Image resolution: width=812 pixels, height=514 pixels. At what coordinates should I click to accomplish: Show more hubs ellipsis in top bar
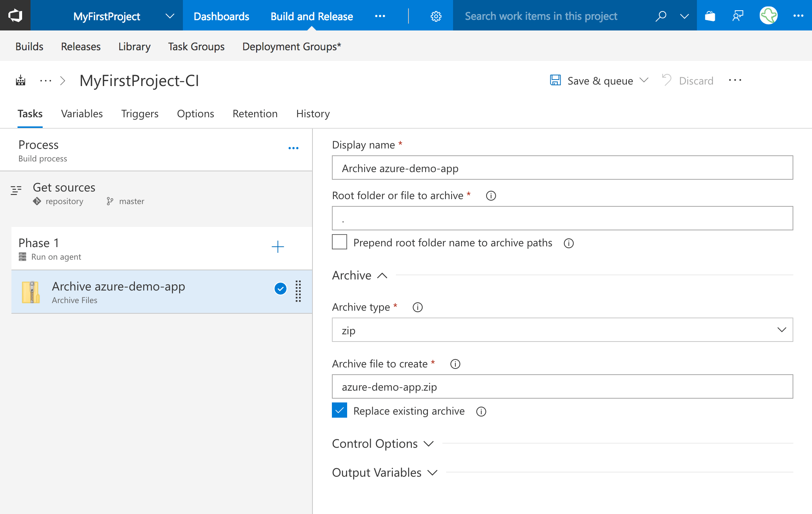[x=380, y=16]
